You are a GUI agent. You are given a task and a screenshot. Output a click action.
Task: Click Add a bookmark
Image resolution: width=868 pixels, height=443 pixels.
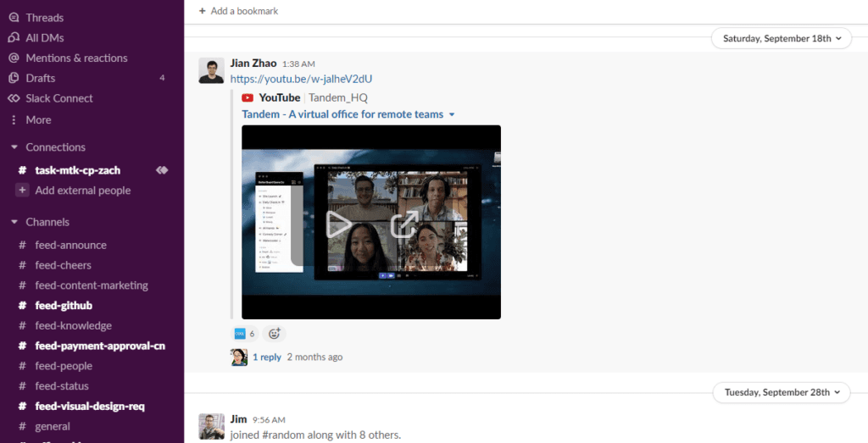238,10
